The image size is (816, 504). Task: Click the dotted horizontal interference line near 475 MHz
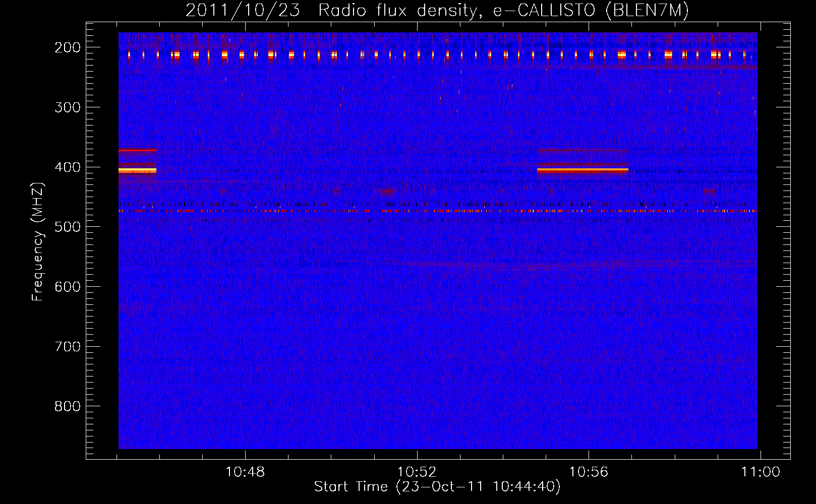point(437,211)
